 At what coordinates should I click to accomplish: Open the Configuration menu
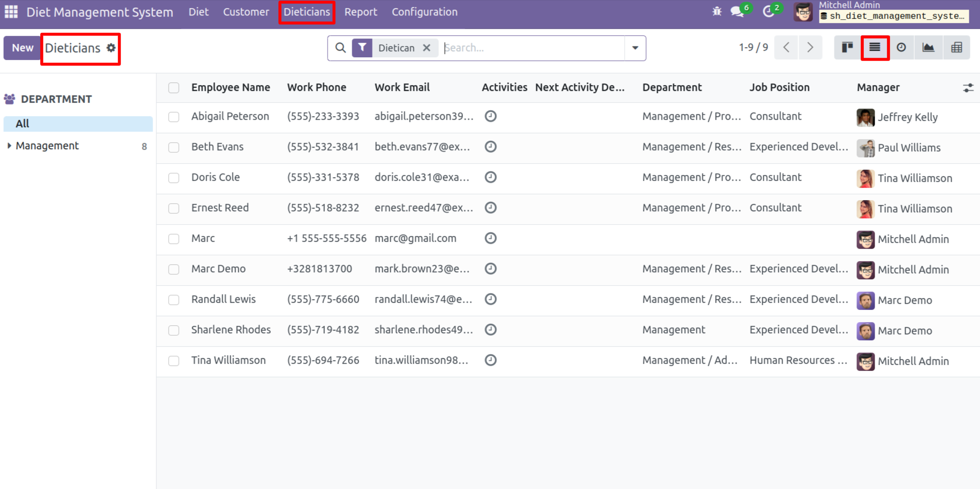click(424, 12)
